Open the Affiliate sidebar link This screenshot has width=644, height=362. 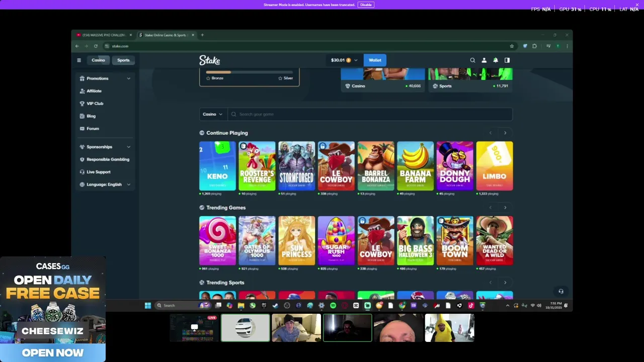94,91
